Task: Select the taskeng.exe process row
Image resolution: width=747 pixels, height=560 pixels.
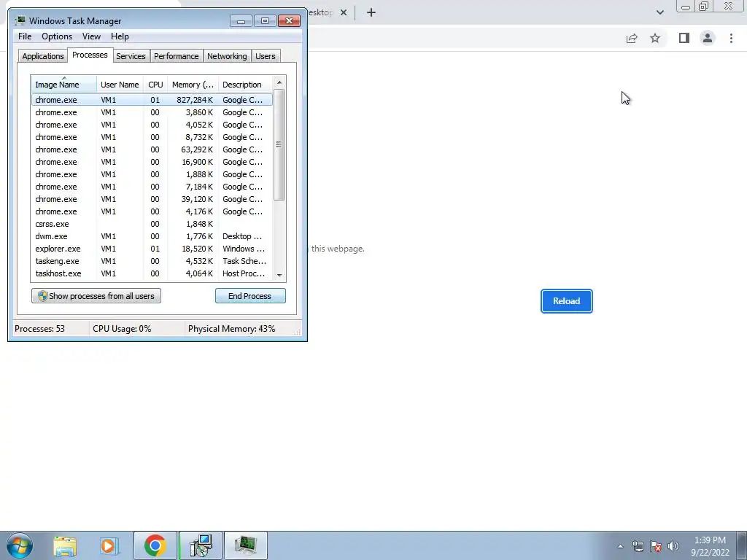Action: [x=152, y=261]
